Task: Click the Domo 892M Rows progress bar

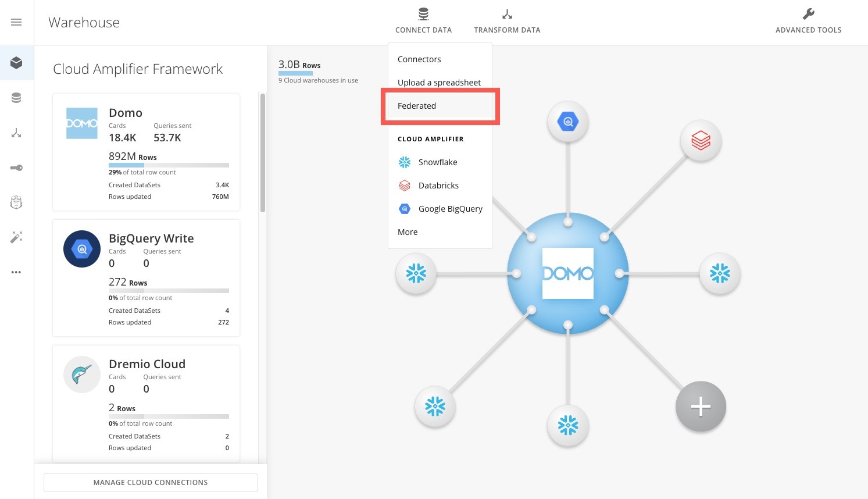Action: 169,165
